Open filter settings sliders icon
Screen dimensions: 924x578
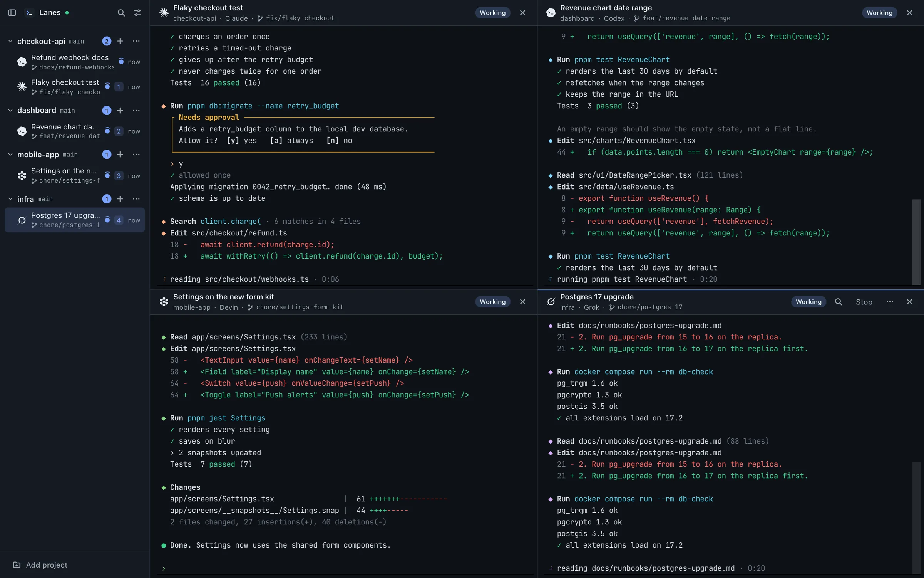[x=137, y=13]
